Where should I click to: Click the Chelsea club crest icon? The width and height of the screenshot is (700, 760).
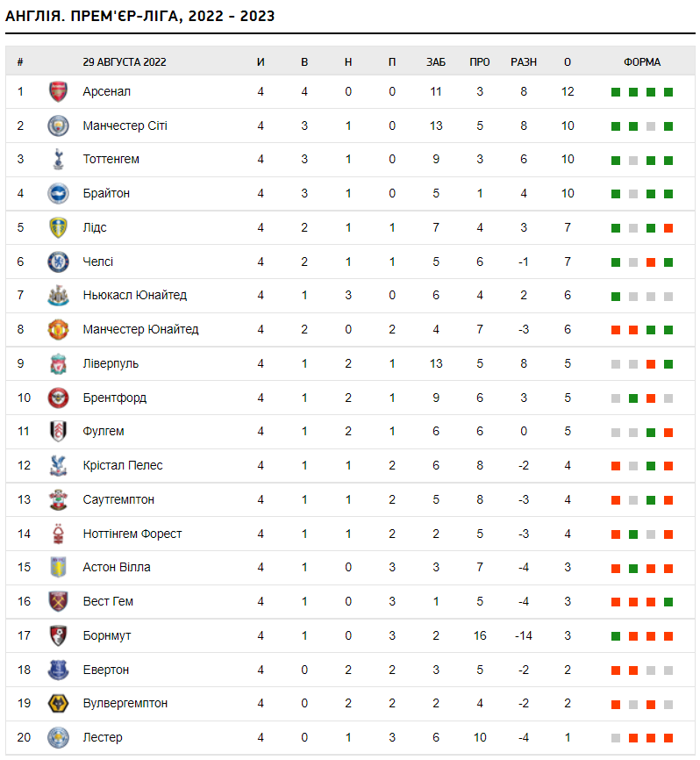tap(58, 262)
